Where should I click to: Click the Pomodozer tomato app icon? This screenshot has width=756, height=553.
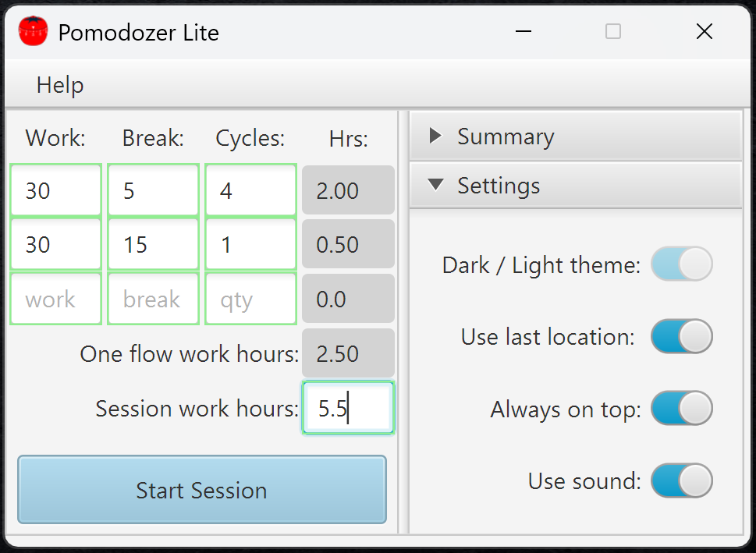pyautogui.click(x=33, y=32)
